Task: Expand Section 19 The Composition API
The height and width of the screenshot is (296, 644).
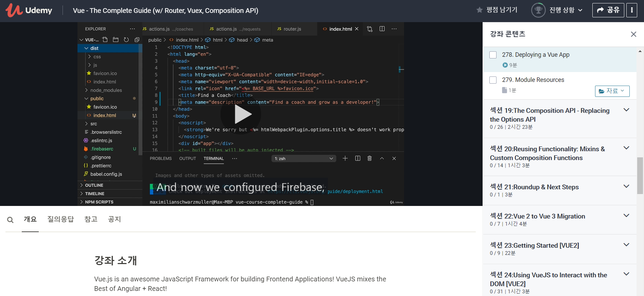Action: pos(626,110)
